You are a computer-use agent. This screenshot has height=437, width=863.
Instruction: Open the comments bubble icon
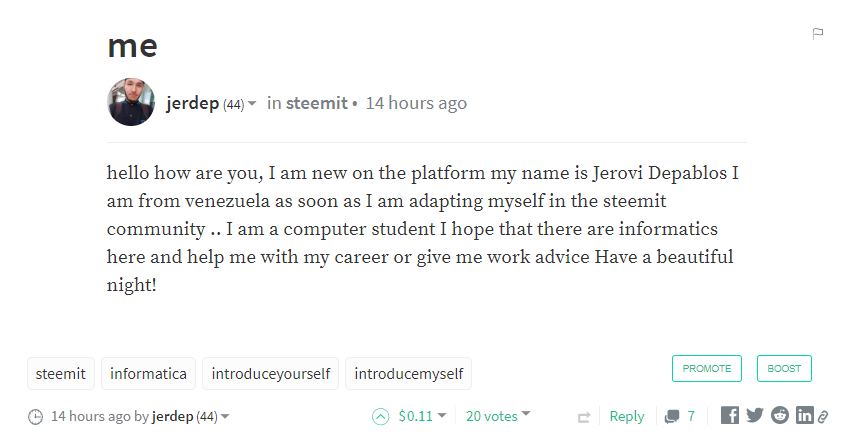click(671, 417)
